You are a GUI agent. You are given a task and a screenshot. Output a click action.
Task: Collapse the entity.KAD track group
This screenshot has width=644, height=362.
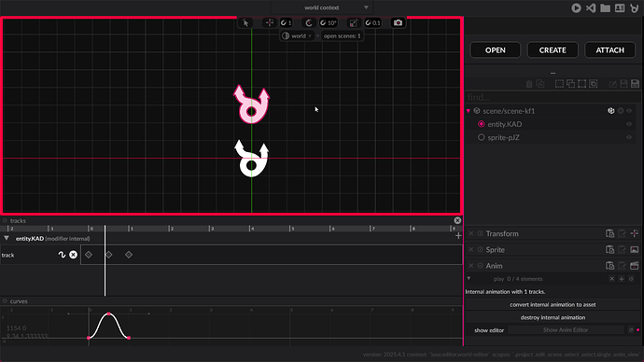click(x=7, y=238)
